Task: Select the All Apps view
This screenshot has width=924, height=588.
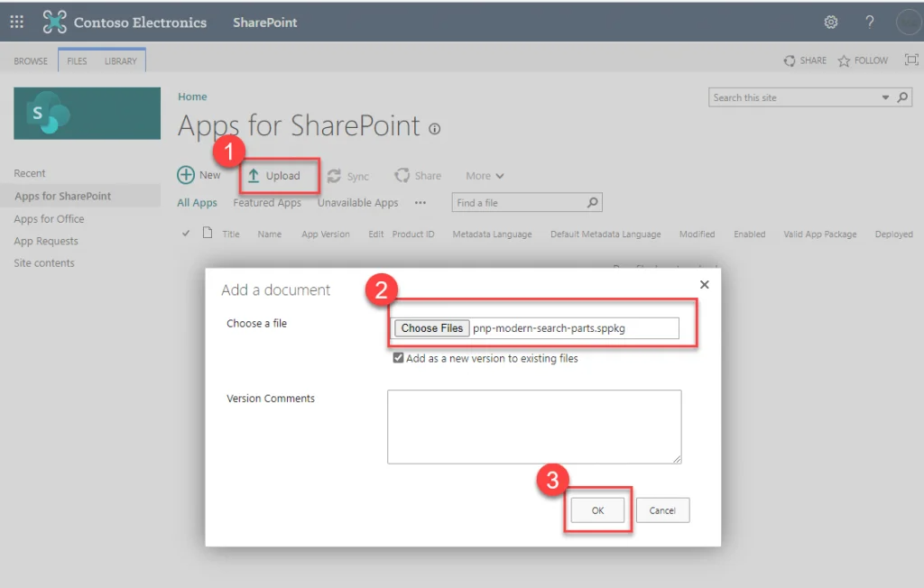Action: [x=197, y=203]
